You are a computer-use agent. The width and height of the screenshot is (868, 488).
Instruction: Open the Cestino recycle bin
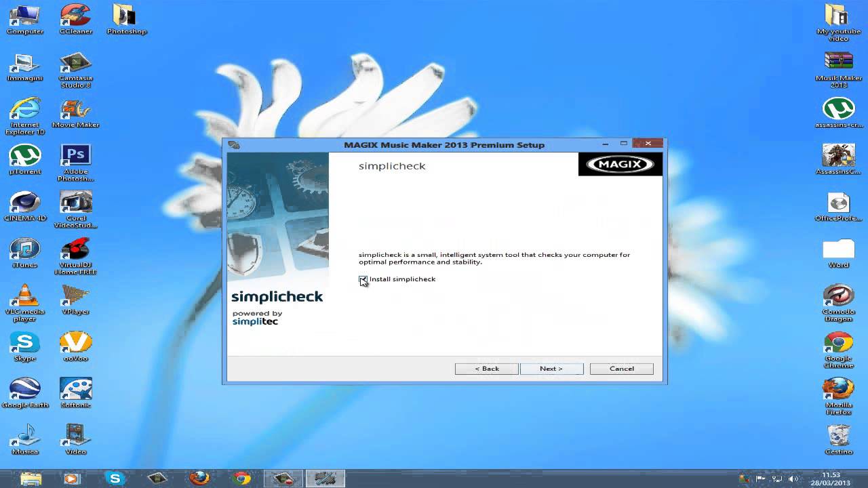pos(839,441)
